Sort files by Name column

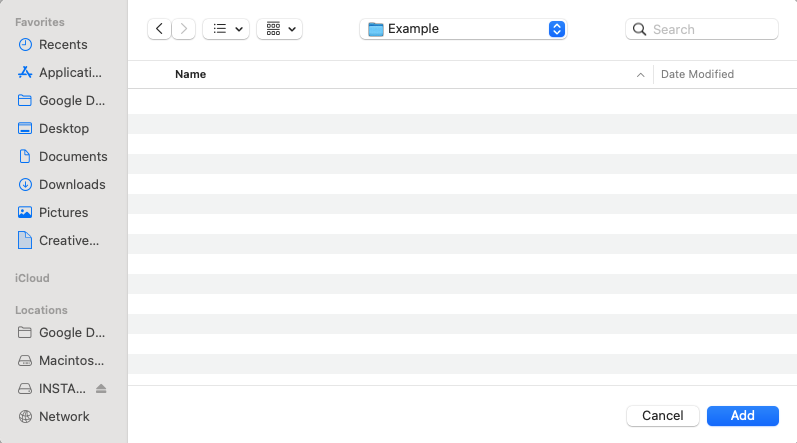(190, 74)
